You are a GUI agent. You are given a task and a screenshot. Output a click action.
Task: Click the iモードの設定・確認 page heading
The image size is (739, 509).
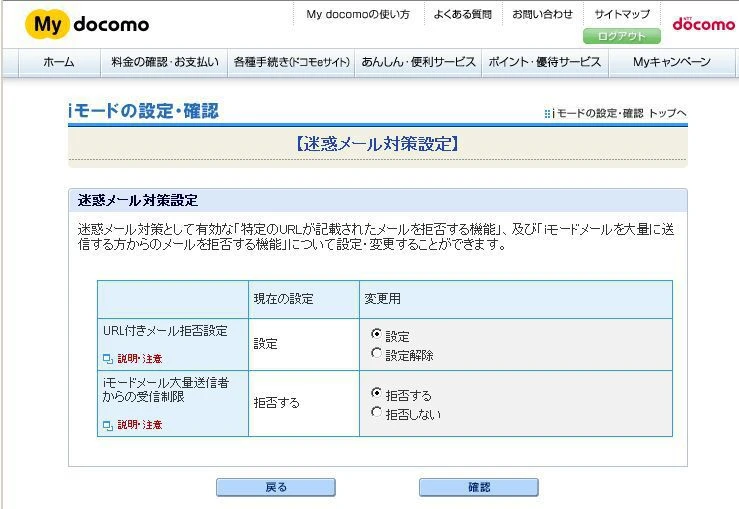click(x=143, y=111)
